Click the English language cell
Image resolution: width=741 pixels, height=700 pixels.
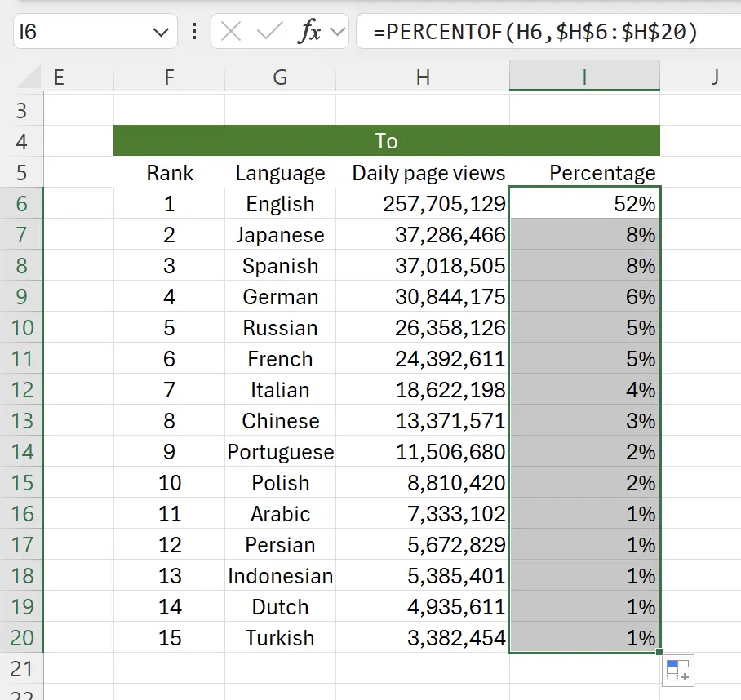pos(280,204)
